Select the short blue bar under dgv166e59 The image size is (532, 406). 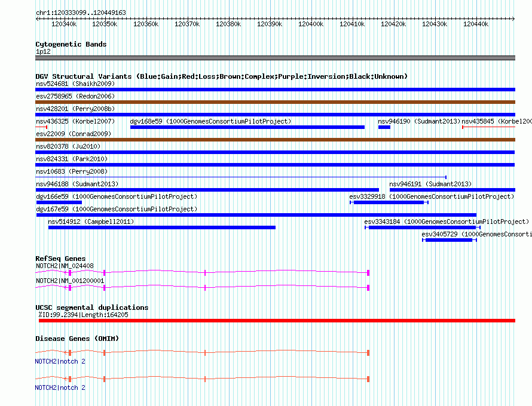tap(59, 202)
